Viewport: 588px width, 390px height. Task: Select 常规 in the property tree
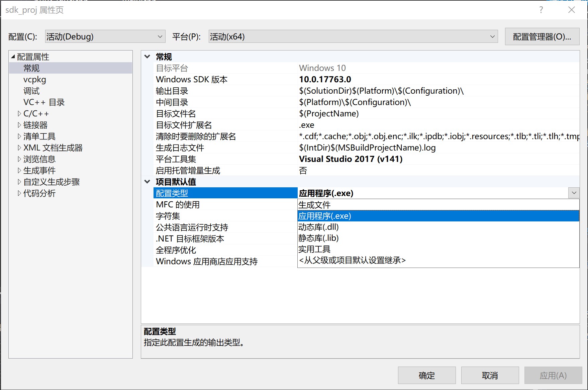31,68
